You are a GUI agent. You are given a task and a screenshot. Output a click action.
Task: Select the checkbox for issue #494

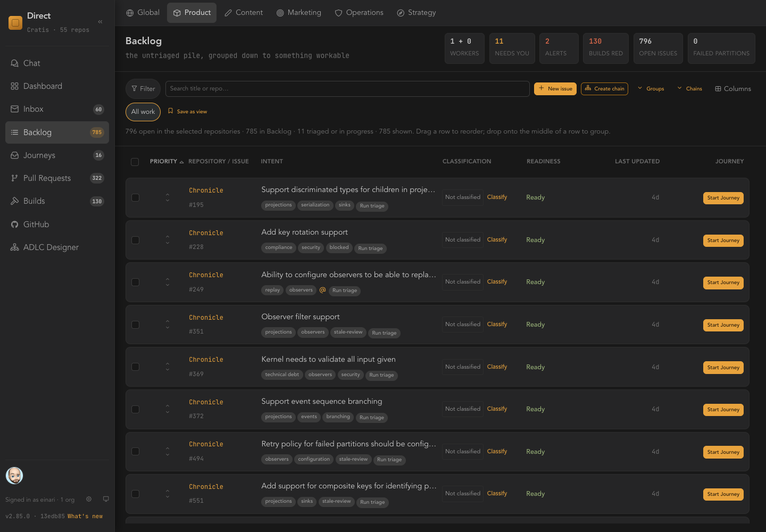coord(136,452)
